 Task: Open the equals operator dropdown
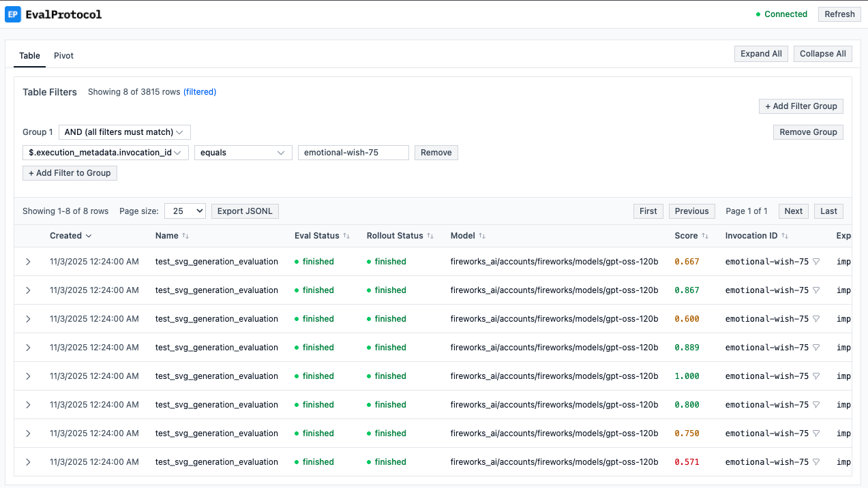point(243,152)
